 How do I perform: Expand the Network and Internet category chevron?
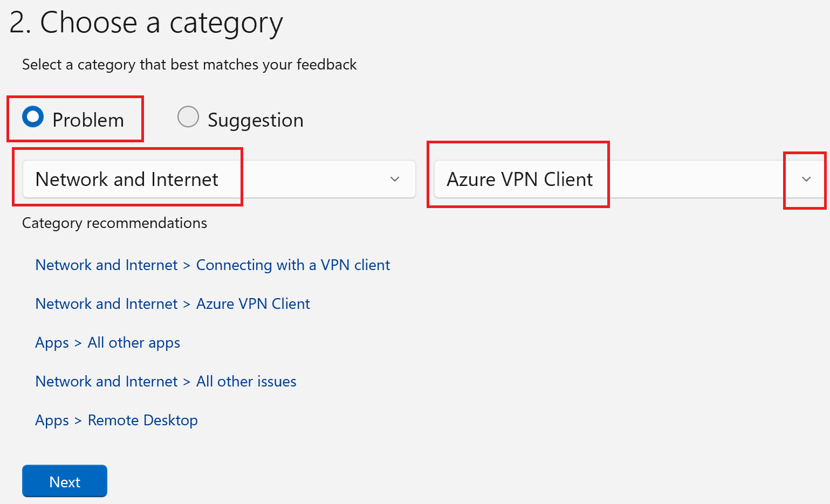coord(395,179)
